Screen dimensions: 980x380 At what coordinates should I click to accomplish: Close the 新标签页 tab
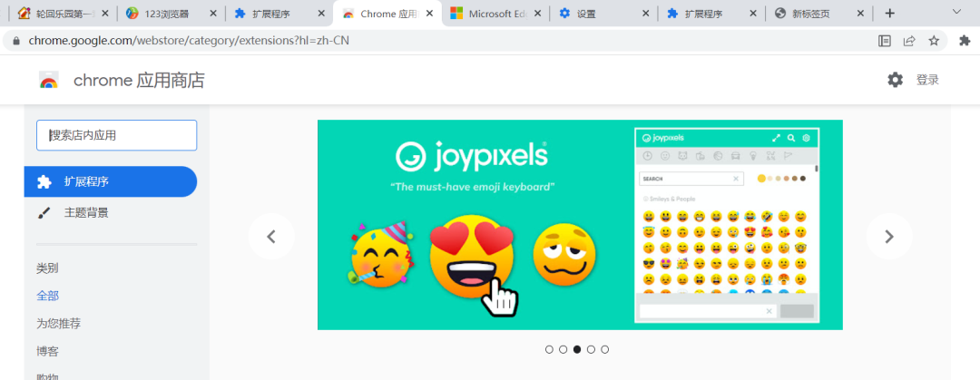pyautogui.click(x=861, y=13)
